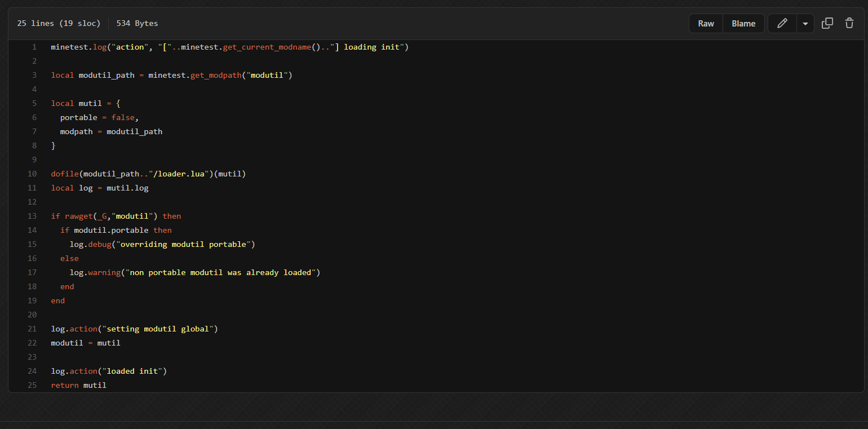Viewport: 868px width, 429px height.
Task: Select line number 22
Action: click(x=32, y=343)
